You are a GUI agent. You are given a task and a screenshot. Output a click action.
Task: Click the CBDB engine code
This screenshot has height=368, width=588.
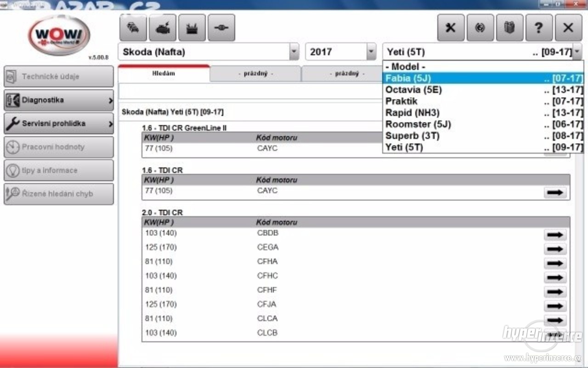268,233
